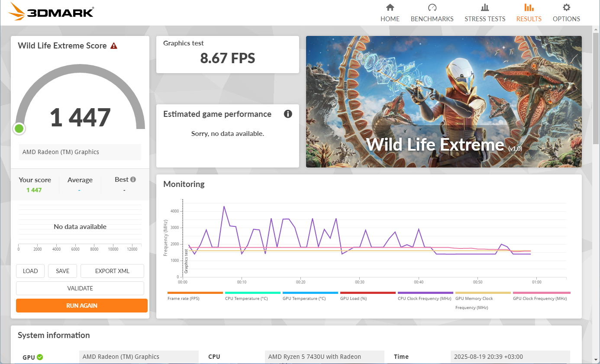Screen dimensions: 600x364
Task: Toggle the Frame rate (FPS) legend swatch
Action: point(195,293)
